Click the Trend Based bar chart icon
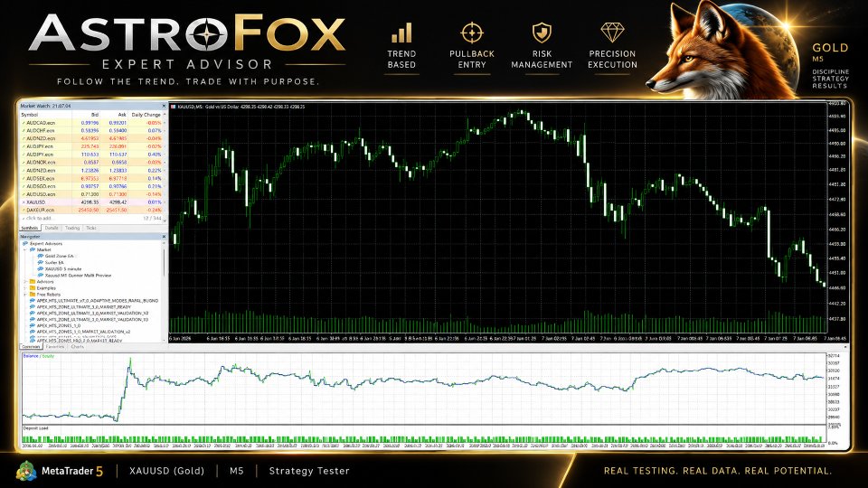868x488 pixels. pos(401,33)
